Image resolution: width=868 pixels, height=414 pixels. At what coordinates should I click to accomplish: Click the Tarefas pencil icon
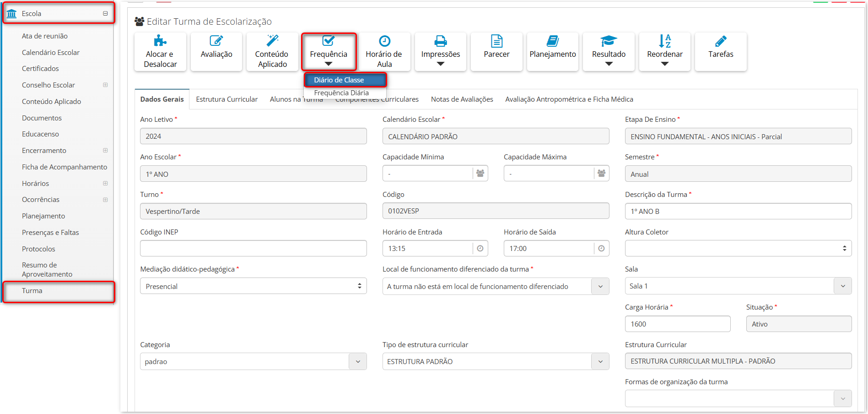721,41
